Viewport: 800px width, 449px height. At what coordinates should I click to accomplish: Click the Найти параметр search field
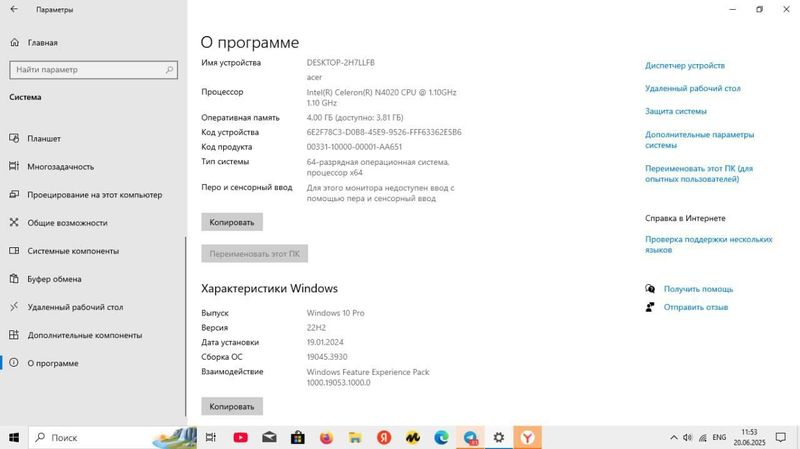(93, 69)
